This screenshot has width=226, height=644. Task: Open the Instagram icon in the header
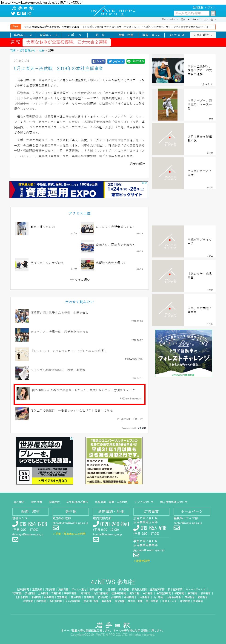click(x=29, y=14)
